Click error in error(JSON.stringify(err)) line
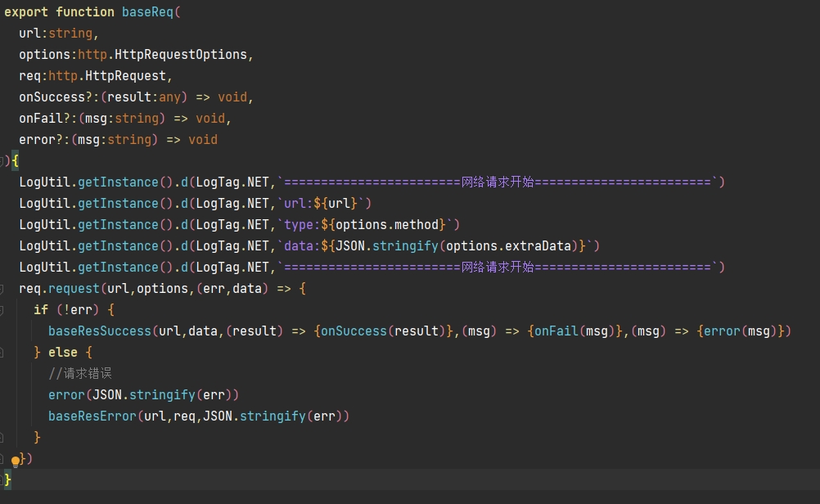 (66, 395)
